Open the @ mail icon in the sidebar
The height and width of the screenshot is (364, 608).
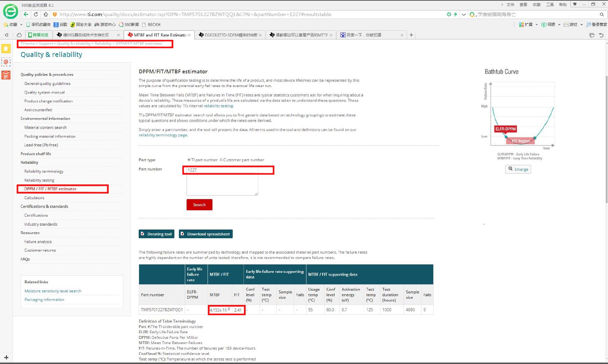(6, 62)
